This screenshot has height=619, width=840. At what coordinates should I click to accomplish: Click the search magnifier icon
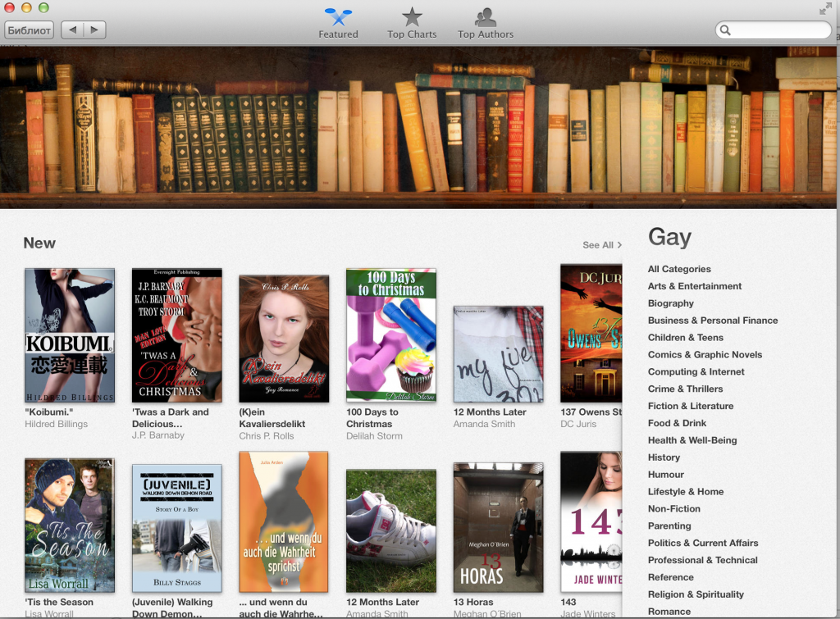[x=725, y=30]
